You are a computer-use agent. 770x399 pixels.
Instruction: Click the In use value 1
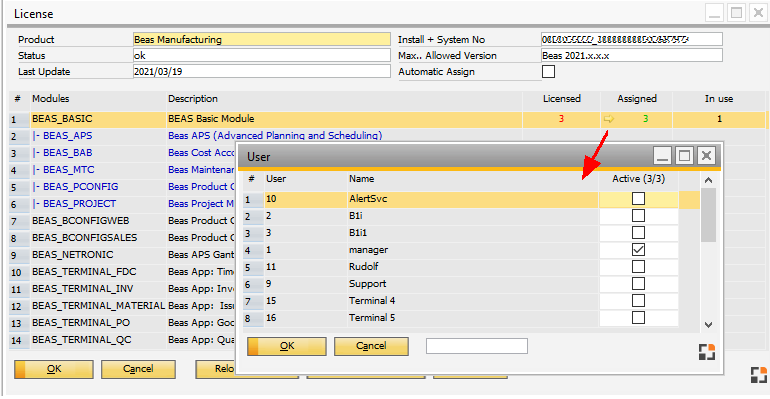tap(719, 119)
